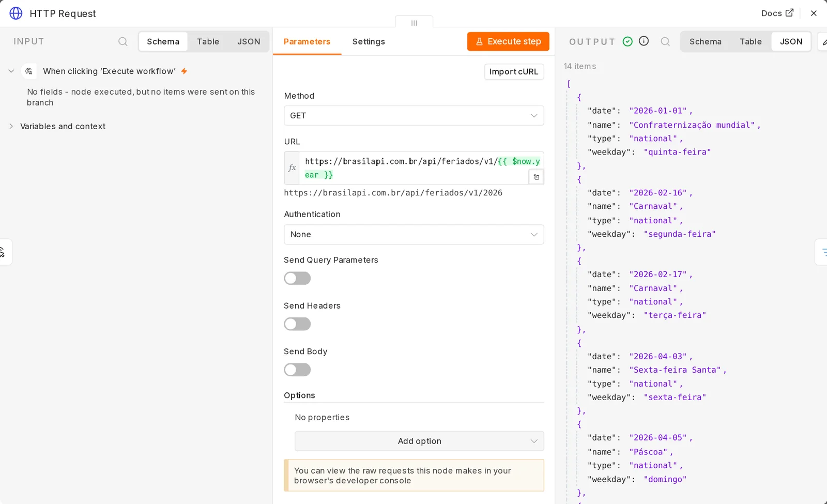
Task: Select output Schema view
Action: point(705,41)
